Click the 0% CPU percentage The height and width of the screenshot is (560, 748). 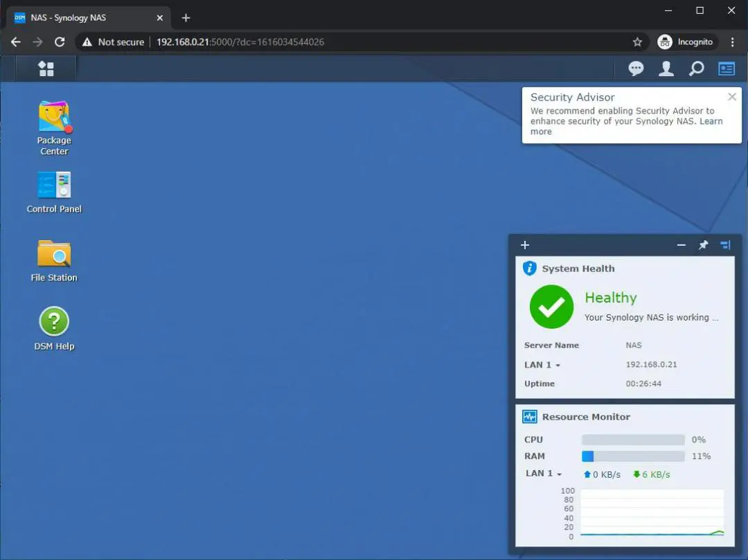[699, 440]
